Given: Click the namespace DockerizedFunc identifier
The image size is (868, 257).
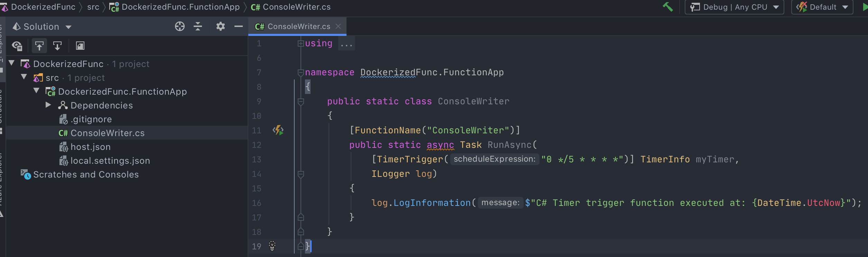Looking at the screenshot, I should tap(388, 72).
